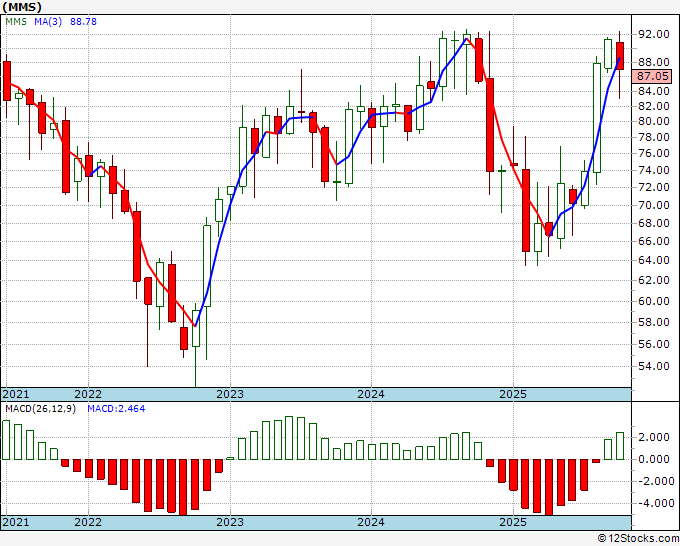Image resolution: width=680 pixels, height=546 pixels.
Task: Click 2023 on the MACD panel time axis
Action: [x=230, y=522]
